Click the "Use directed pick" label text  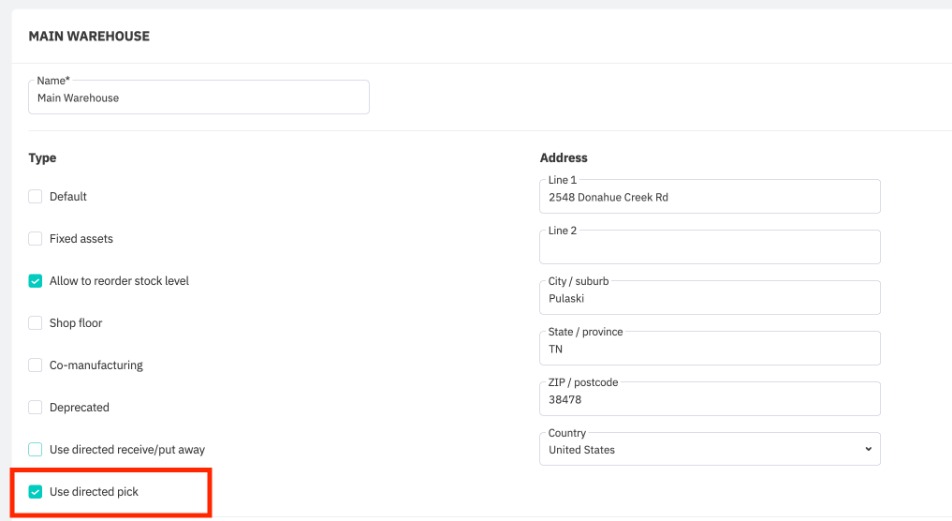(x=94, y=492)
